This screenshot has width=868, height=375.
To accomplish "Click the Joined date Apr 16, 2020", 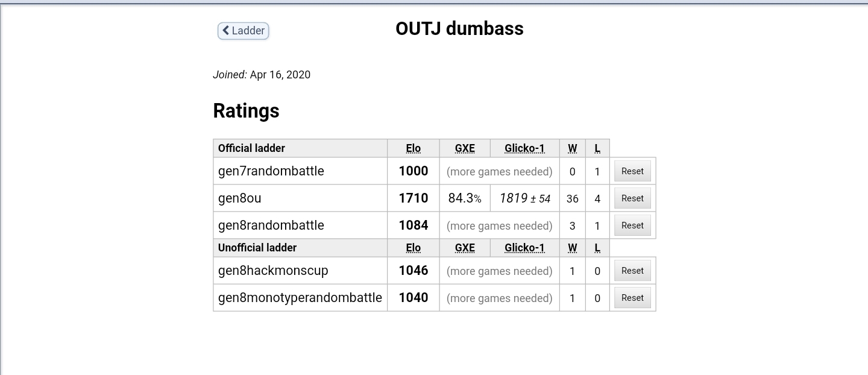I will pos(280,75).
